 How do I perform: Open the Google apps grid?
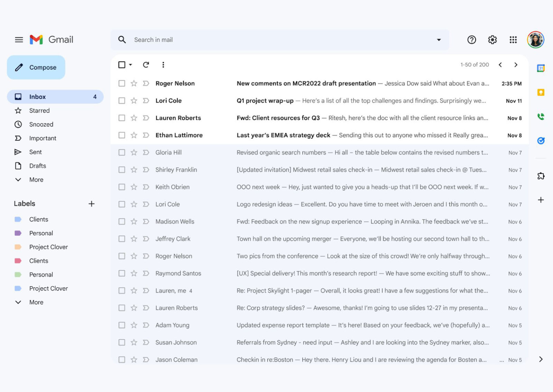(x=513, y=40)
